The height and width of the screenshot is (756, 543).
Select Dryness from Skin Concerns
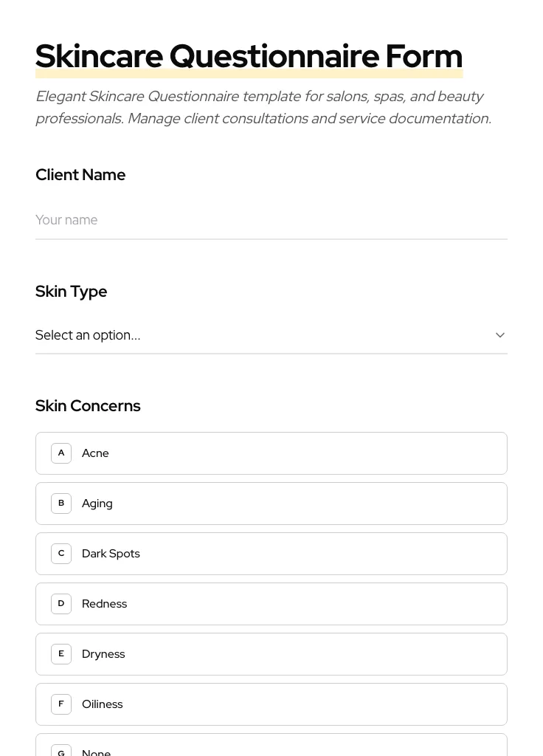[x=271, y=654]
